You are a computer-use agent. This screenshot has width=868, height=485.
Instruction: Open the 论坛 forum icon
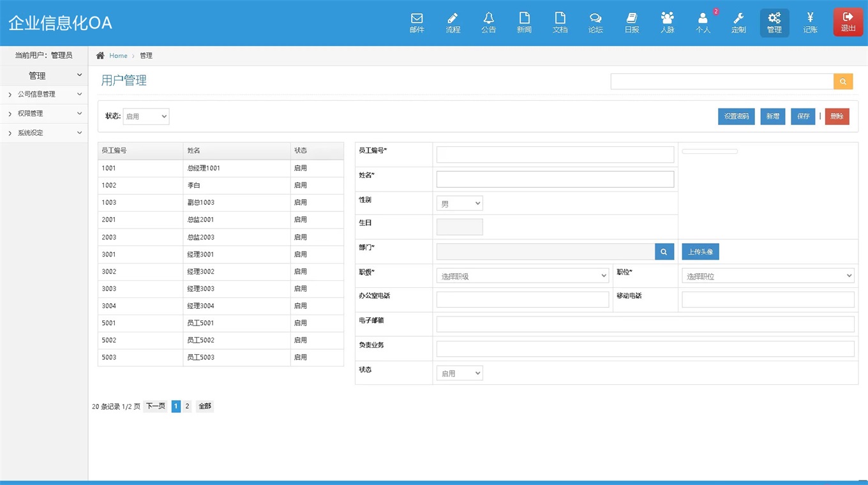point(595,23)
